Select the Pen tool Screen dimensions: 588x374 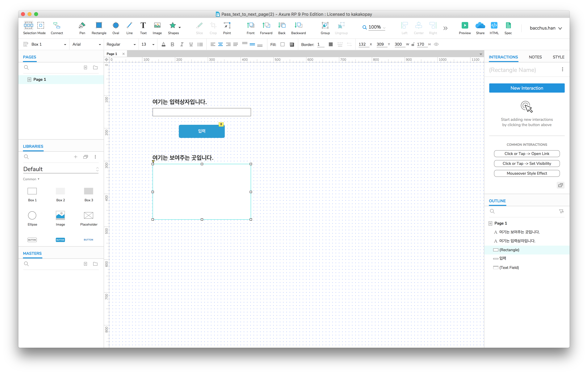pos(82,25)
